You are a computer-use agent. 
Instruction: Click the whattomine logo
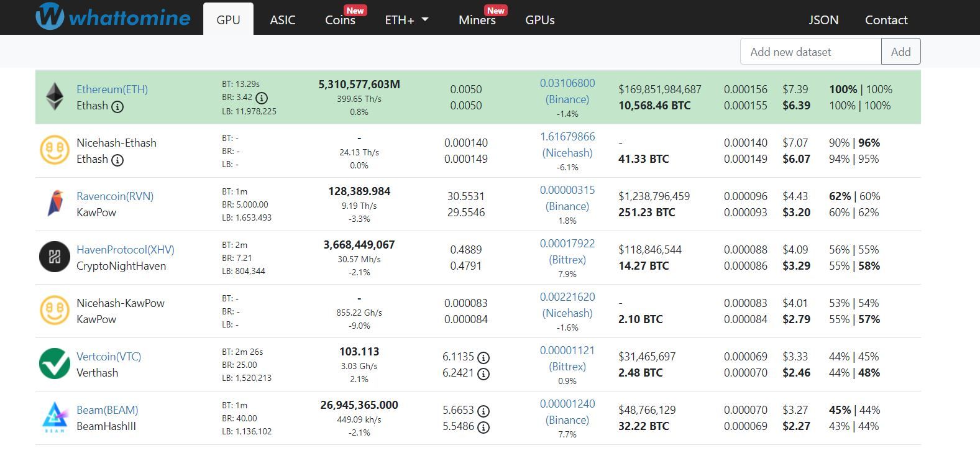pyautogui.click(x=113, y=17)
